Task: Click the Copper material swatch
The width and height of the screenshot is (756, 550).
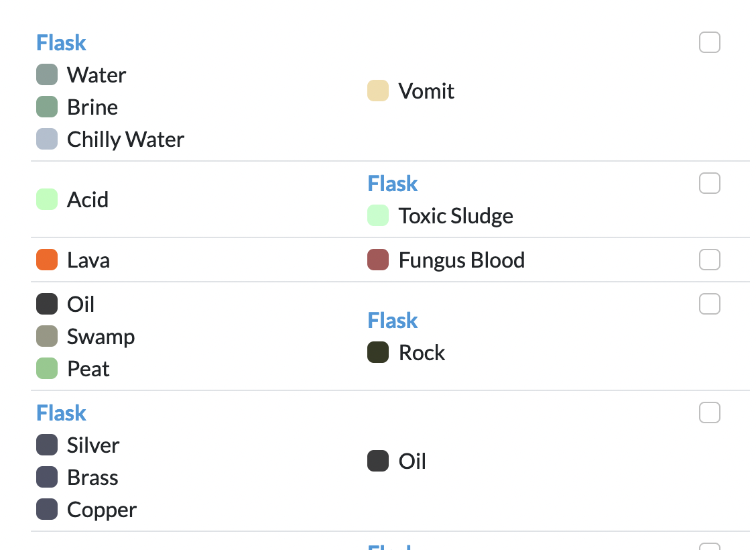Action: [x=47, y=509]
